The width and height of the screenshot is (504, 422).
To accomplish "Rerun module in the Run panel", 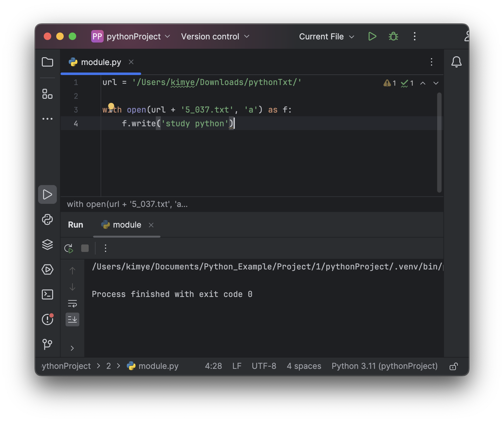I will (x=69, y=249).
